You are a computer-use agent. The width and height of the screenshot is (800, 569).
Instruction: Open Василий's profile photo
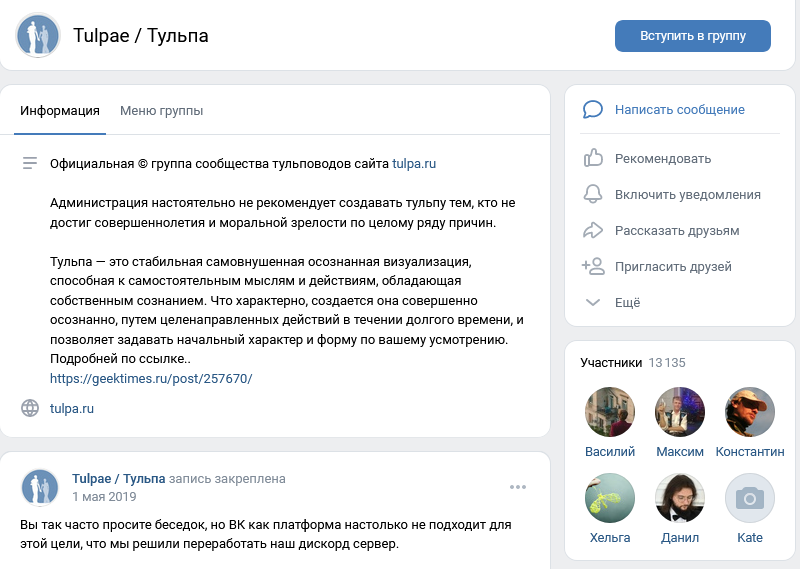coord(610,412)
